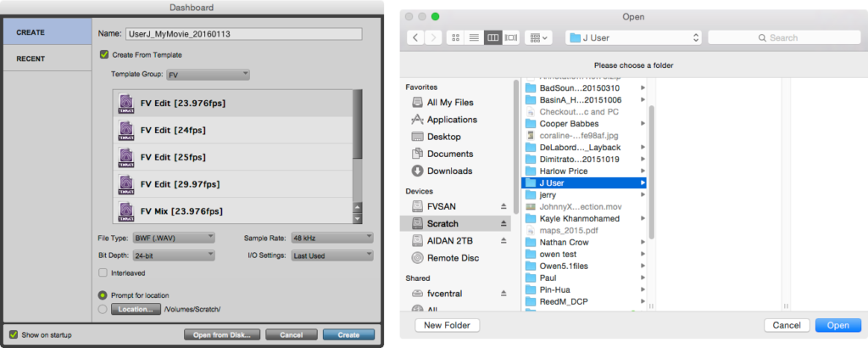The width and height of the screenshot is (868, 348).
Task: Eject the AIDAN 2TB volume
Action: pos(504,240)
